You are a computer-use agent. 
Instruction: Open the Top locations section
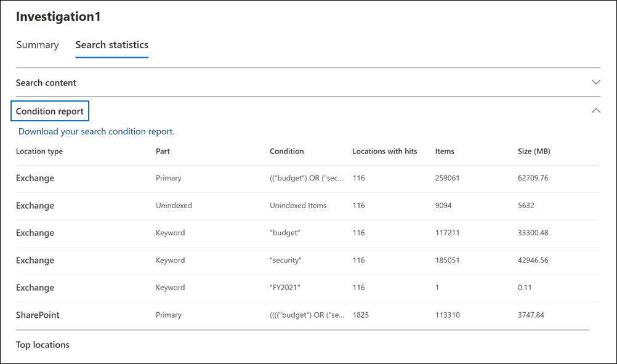[42, 344]
